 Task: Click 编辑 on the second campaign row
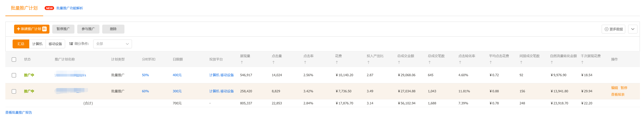614,88
